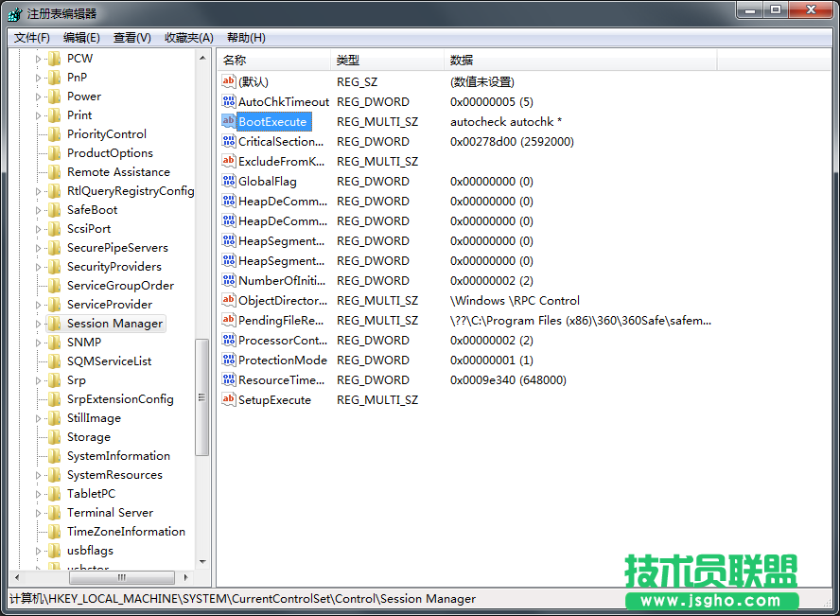Select the SafeBoot registry key
Image resolution: width=840 pixels, height=616 pixels.
93,209
